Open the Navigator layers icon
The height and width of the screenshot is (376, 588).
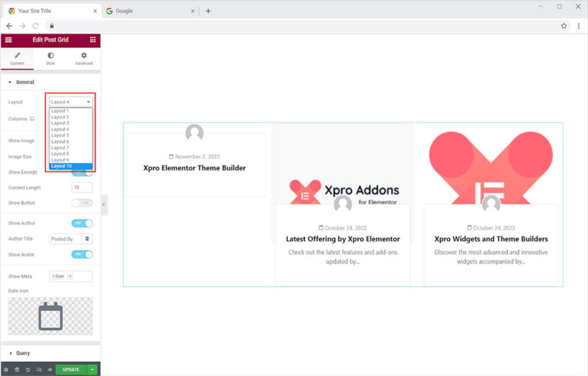pos(17,370)
